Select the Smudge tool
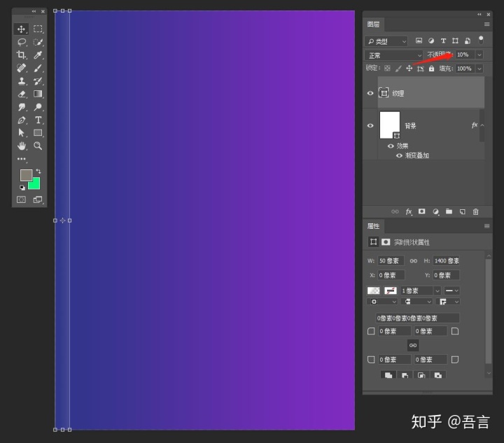Image resolution: width=504 pixels, height=443 pixels. point(21,107)
